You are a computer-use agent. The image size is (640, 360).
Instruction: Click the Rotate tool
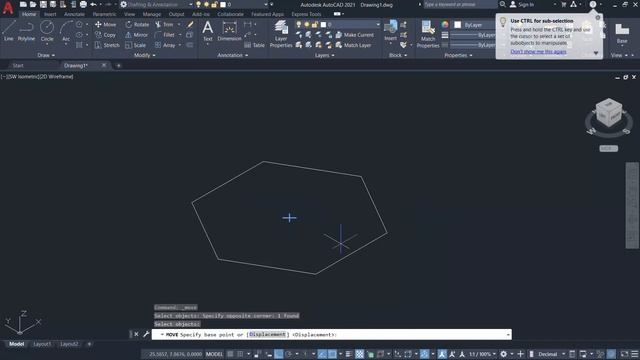[x=137, y=24]
